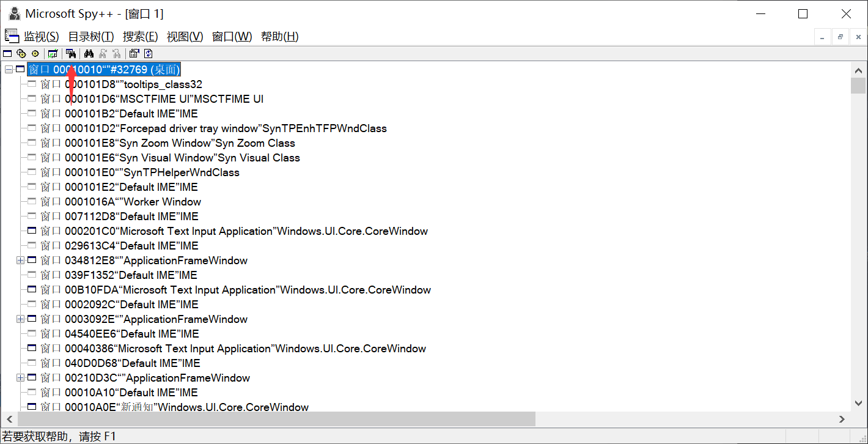868x444 pixels.
Task: Click window icon beside 007112D8 Default IME
Action: 32,216
